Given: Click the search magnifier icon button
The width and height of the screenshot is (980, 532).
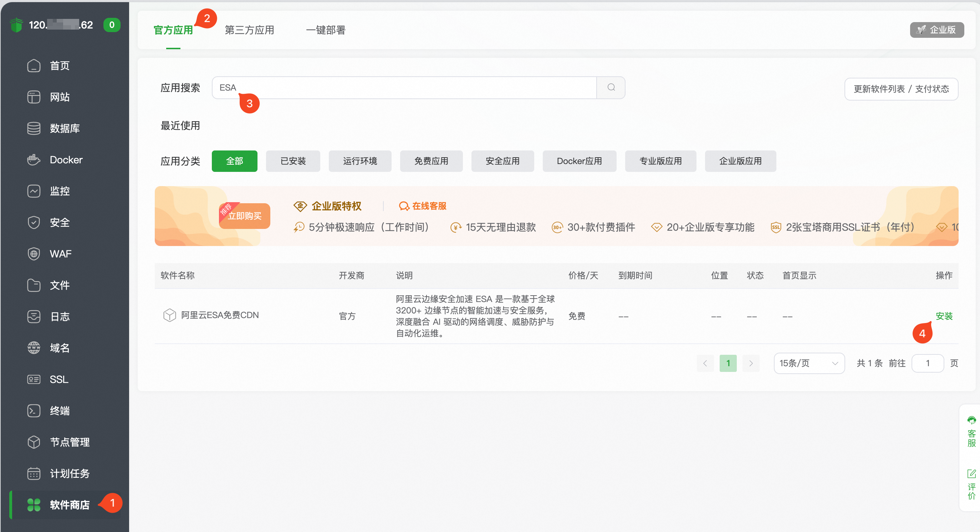Looking at the screenshot, I should (611, 87).
